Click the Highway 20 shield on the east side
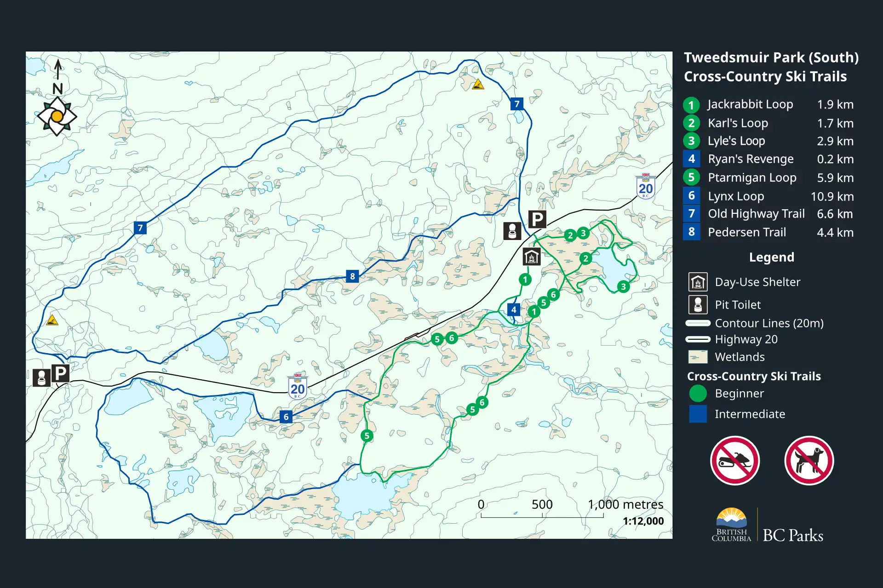This screenshot has width=883, height=588. coord(646,186)
